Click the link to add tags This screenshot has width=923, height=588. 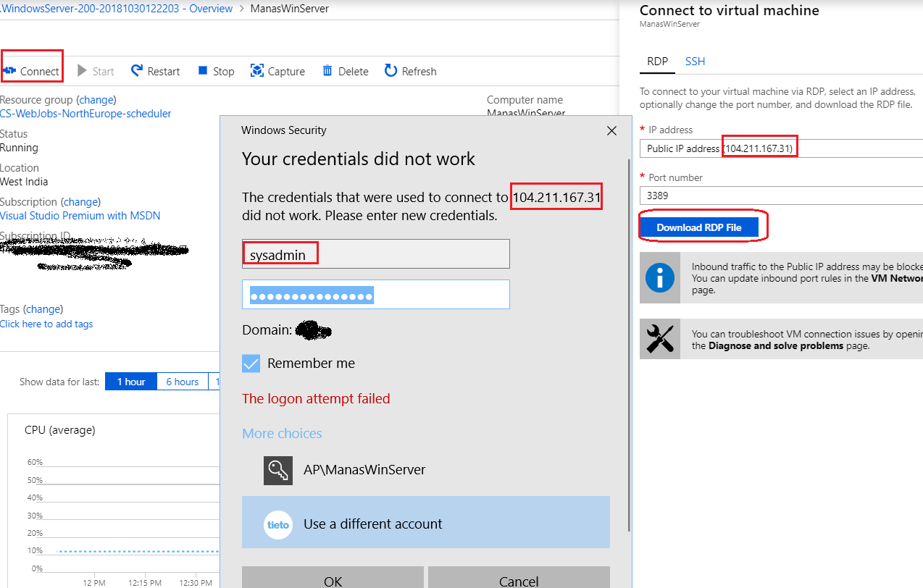coord(46,324)
